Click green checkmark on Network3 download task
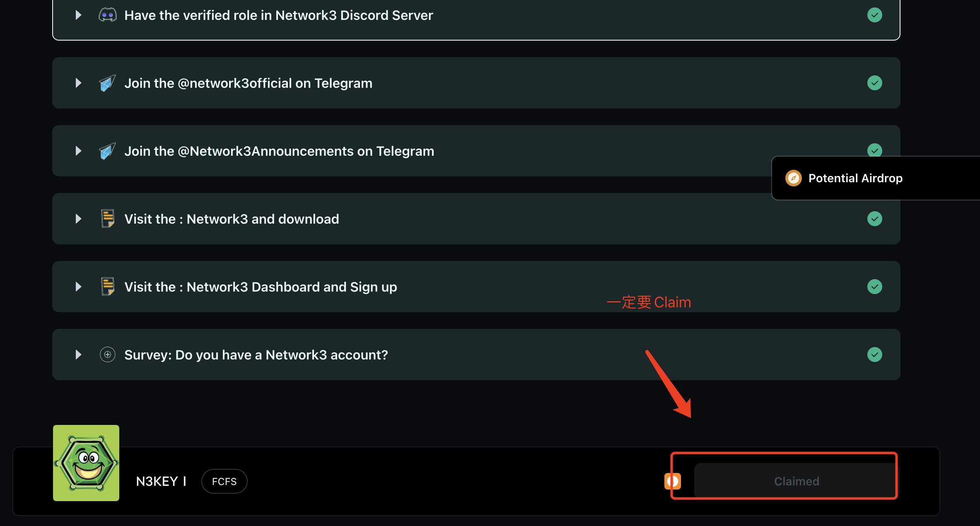The image size is (980, 526). pos(875,219)
